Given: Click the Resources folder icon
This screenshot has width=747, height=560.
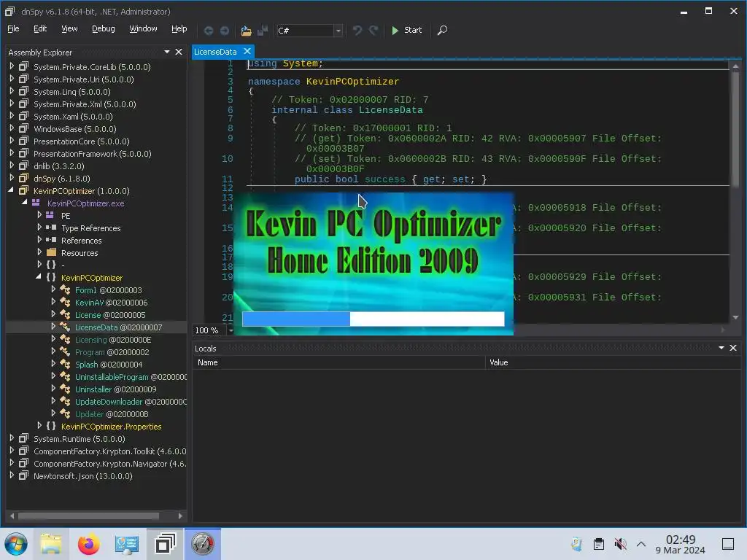Looking at the screenshot, I should pos(52,252).
